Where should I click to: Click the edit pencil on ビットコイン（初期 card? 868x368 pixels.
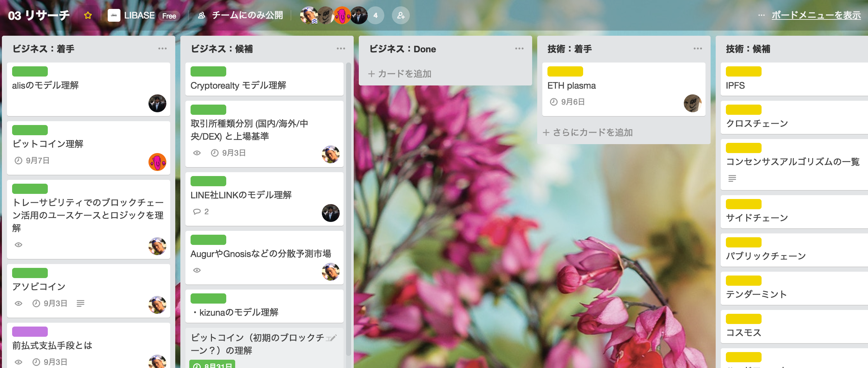(x=332, y=338)
